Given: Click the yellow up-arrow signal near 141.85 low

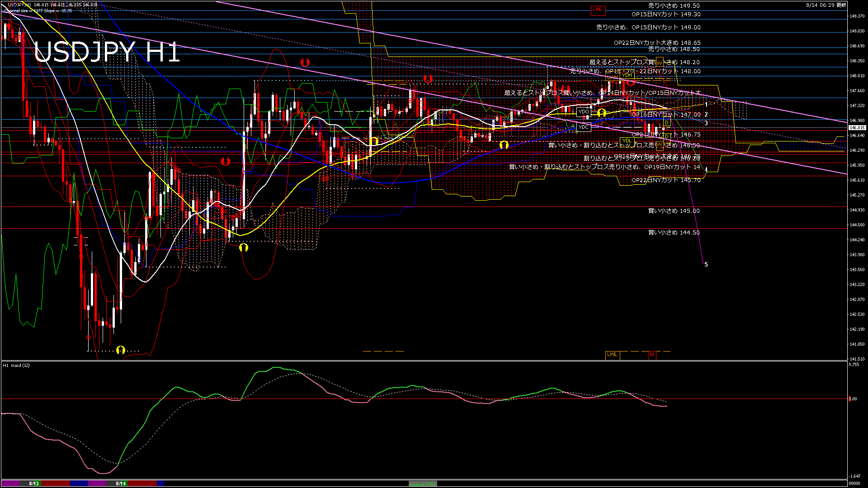Looking at the screenshot, I should [x=120, y=350].
